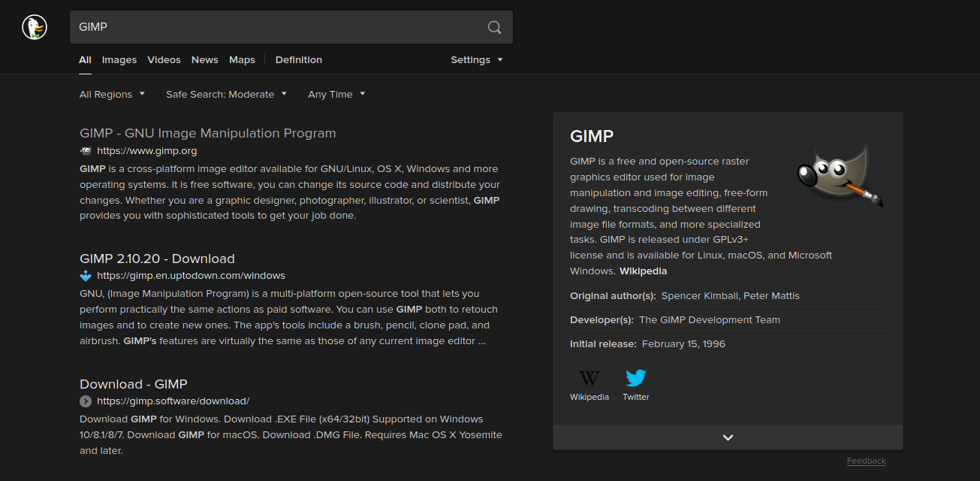Switch to the Maps tab
The width and height of the screenshot is (980, 481).
pyautogui.click(x=242, y=60)
